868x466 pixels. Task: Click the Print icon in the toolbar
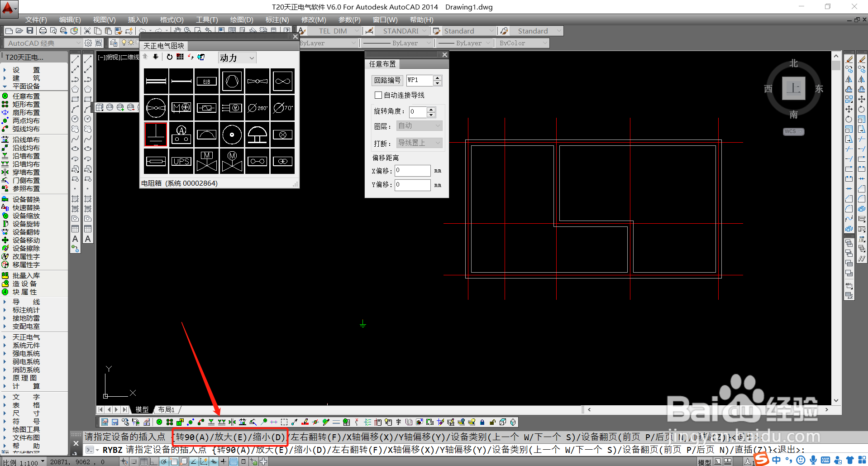click(43, 31)
